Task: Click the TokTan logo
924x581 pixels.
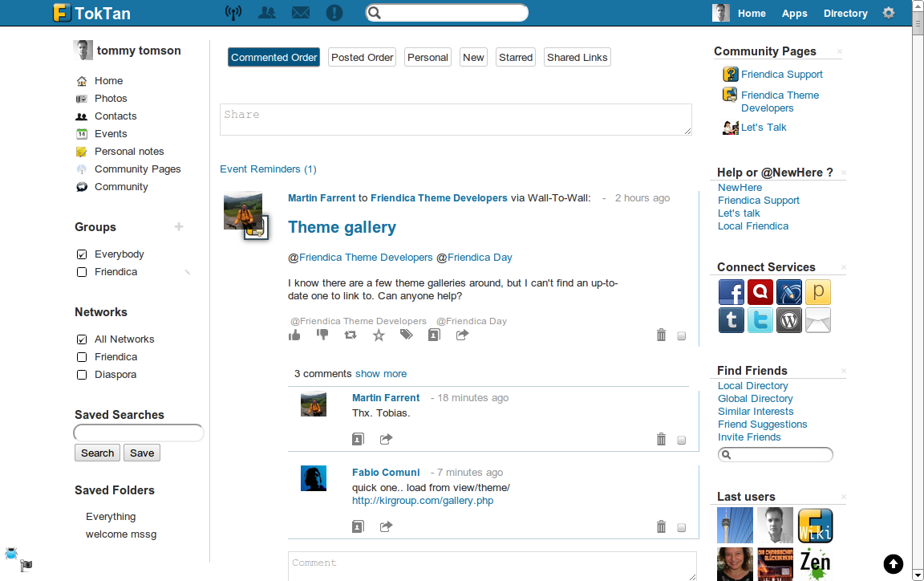Action: click(x=92, y=13)
